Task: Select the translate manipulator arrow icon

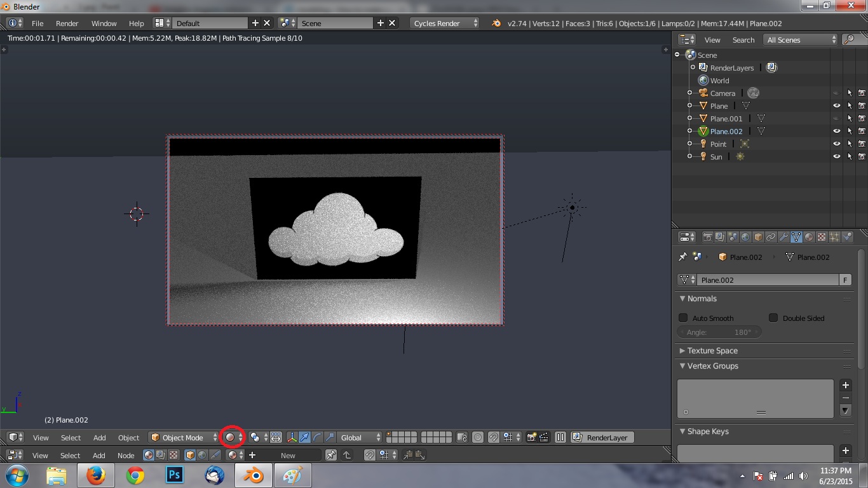Action: tap(304, 437)
